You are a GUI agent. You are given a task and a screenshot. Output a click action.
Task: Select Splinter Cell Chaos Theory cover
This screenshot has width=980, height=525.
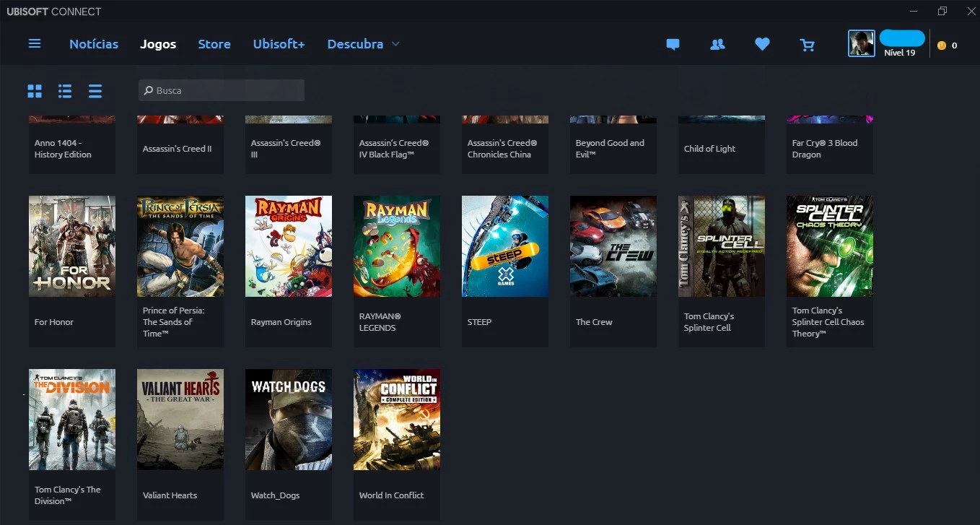[830, 246]
